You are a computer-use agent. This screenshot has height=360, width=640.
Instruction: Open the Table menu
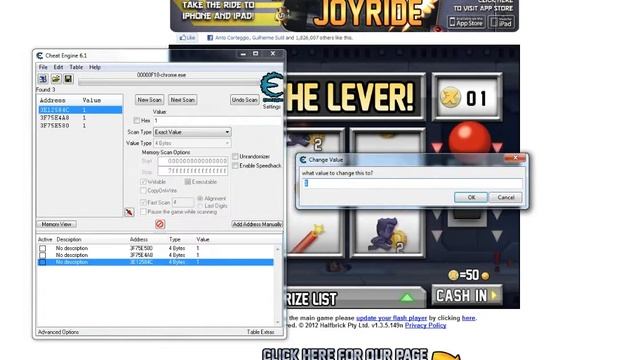[x=76, y=67]
